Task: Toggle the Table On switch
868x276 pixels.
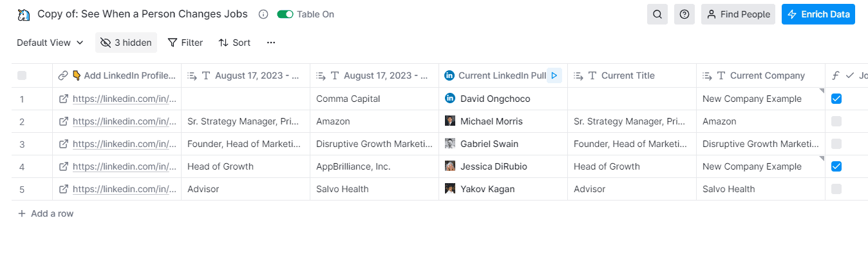Action: click(285, 14)
